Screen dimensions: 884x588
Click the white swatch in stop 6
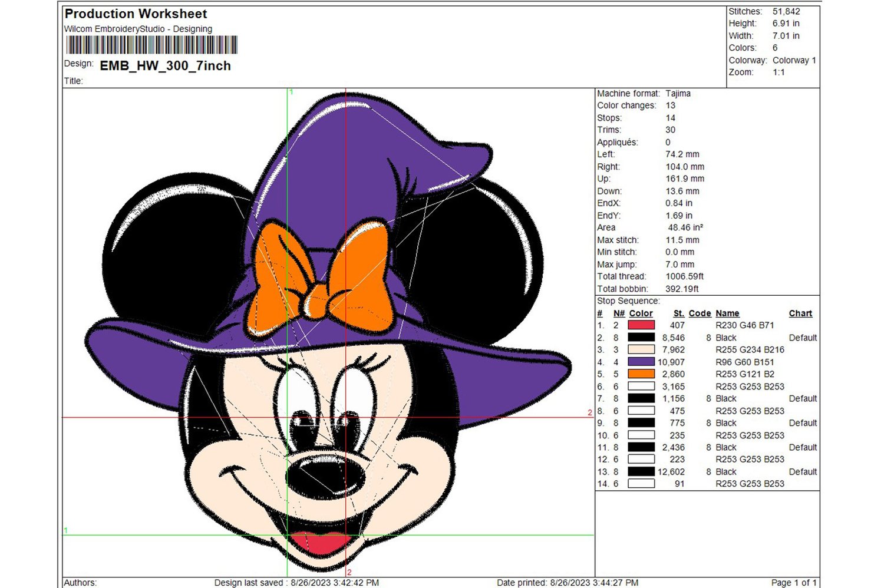[641, 387]
